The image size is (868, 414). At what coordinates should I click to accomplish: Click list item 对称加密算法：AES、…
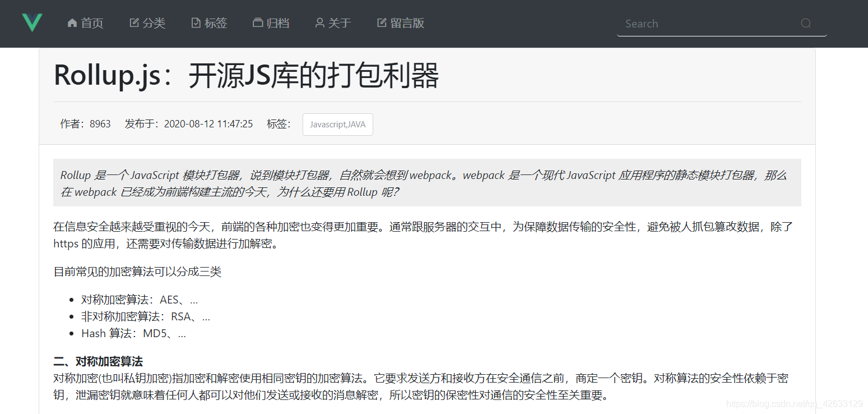(x=140, y=300)
